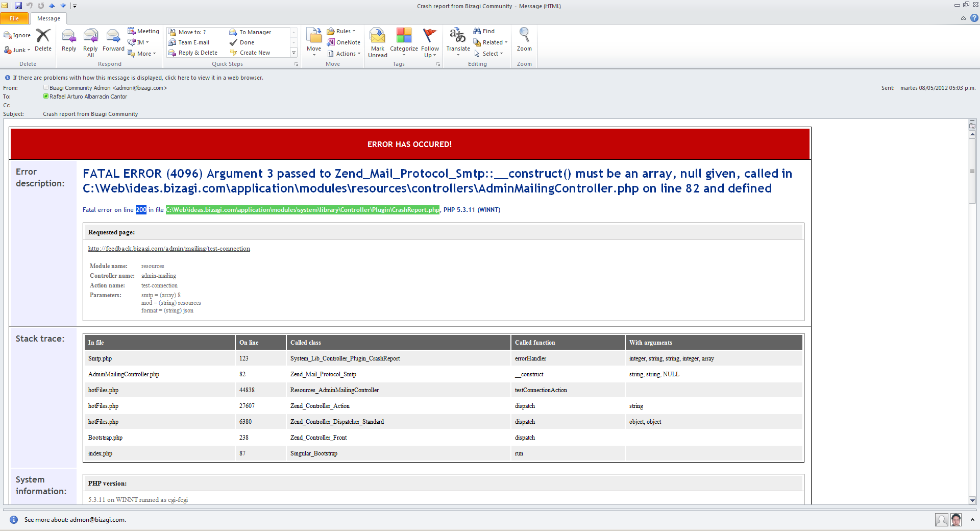The height and width of the screenshot is (531, 980).
Task: Click the info bar to view in browser
Action: (x=138, y=78)
